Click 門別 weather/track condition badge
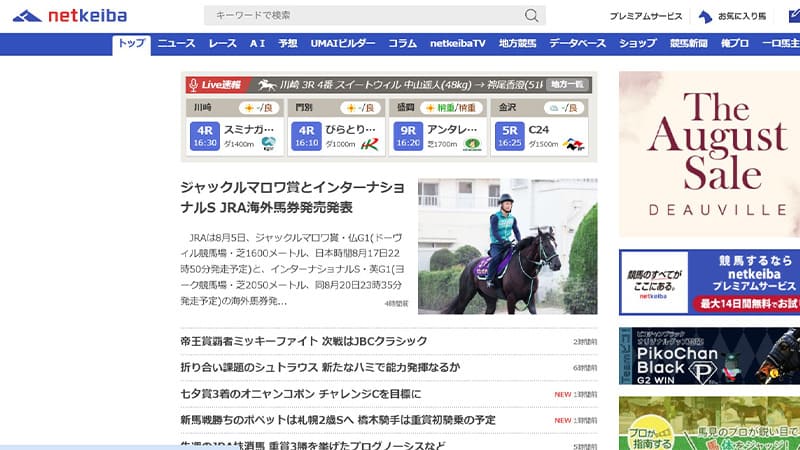800x450 pixels. point(361,108)
